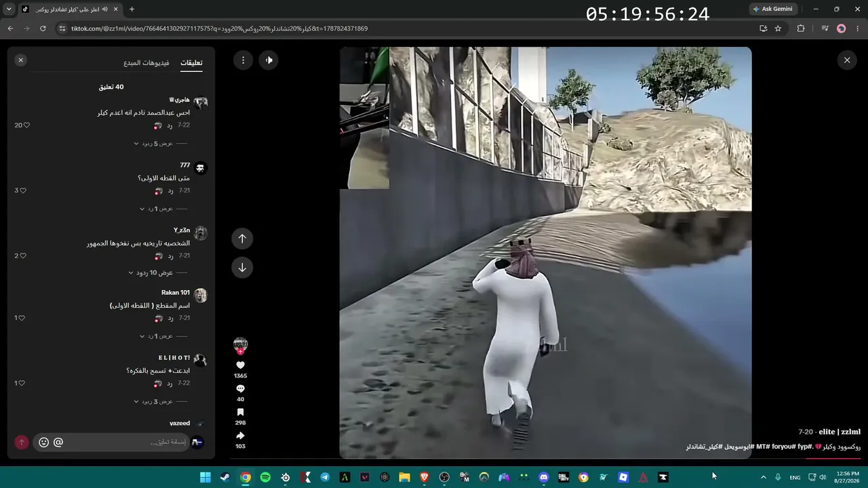Open the Chrome extensions puzzle menu

pos(801,28)
